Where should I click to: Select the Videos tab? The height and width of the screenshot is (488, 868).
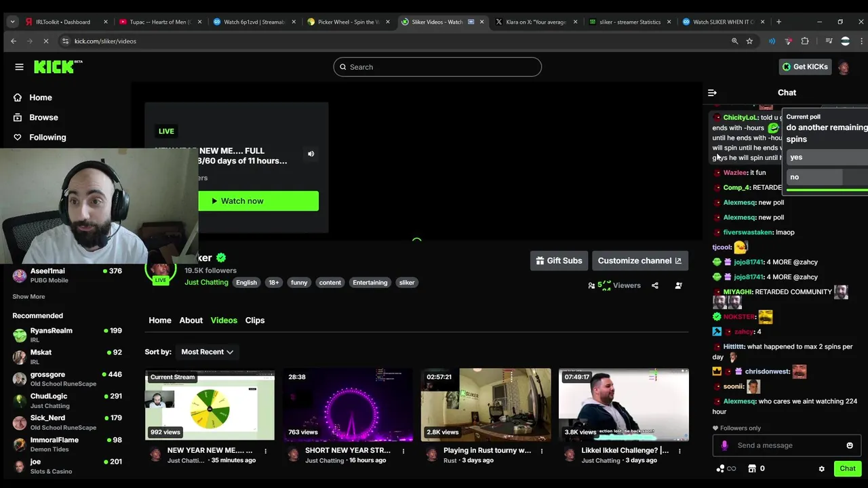(x=224, y=321)
